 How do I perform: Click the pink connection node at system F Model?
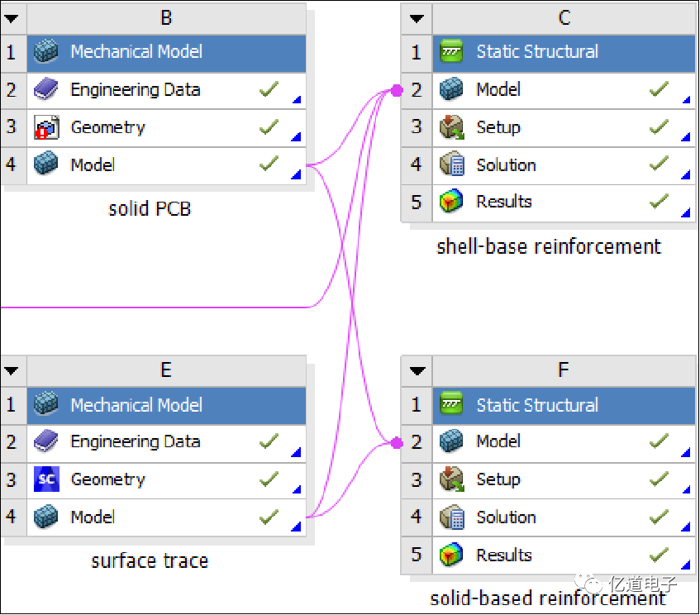click(398, 443)
